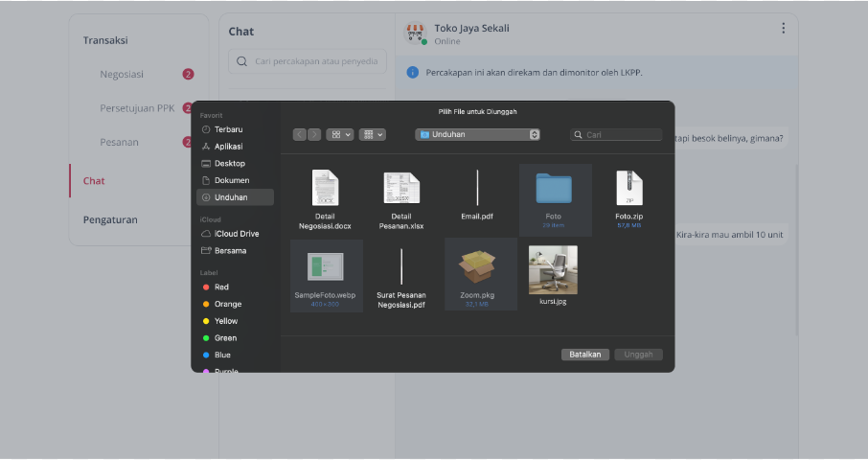This screenshot has width=868, height=460.
Task: Select the Detail Pesanan.xlsx spreadsheet icon
Action: click(401, 188)
